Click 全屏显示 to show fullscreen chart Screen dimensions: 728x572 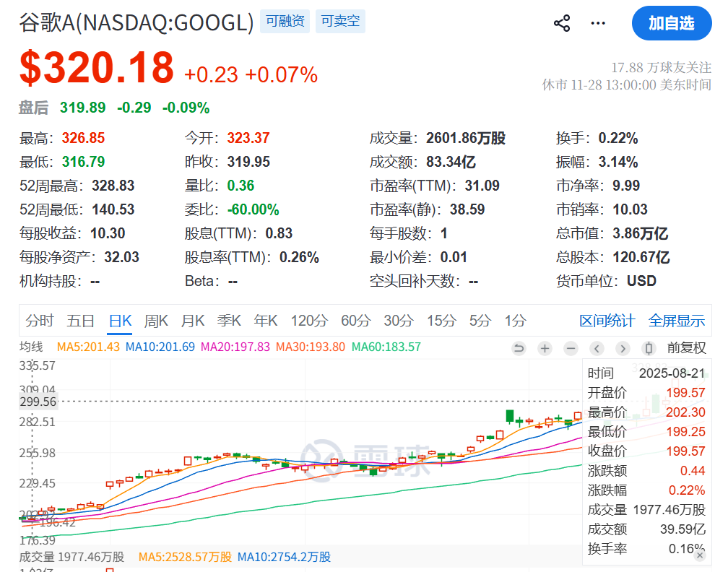(x=677, y=320)
